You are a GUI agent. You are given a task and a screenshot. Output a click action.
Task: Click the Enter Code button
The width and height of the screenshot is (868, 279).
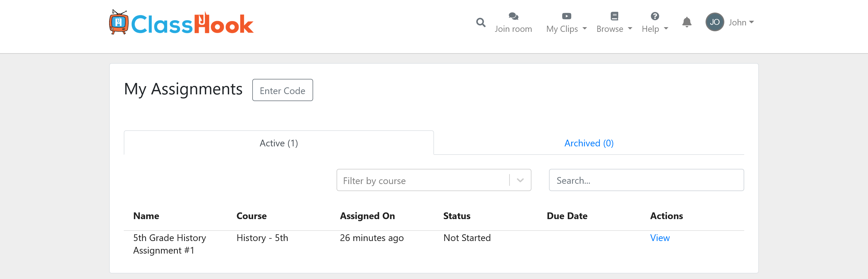[282, 90]
